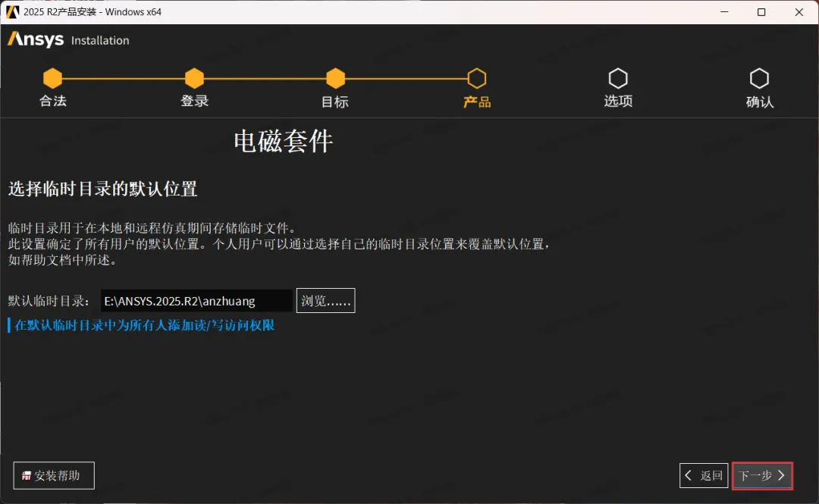This screenshot has width=819, height=504.
Task: Click the 目标 step hexagon icon
Action: pos(335,78)
